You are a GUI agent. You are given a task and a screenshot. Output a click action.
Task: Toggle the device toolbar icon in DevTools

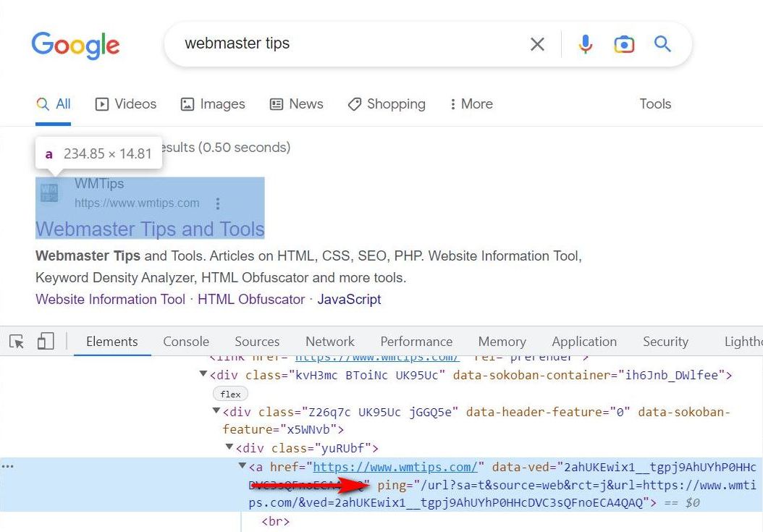[x=46, y=342]
